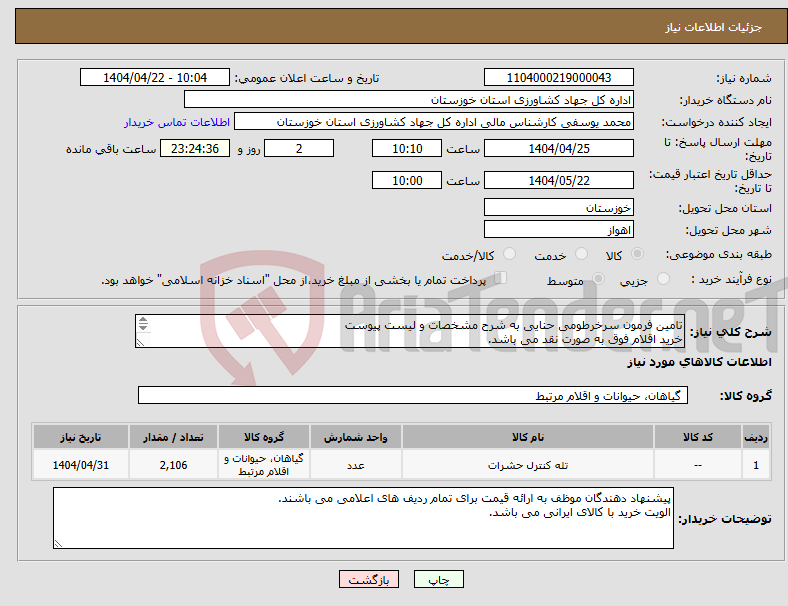Click the remaining time field 23:24:36
Viewport: 788px width, 606px height.
(x=195, y=149)
